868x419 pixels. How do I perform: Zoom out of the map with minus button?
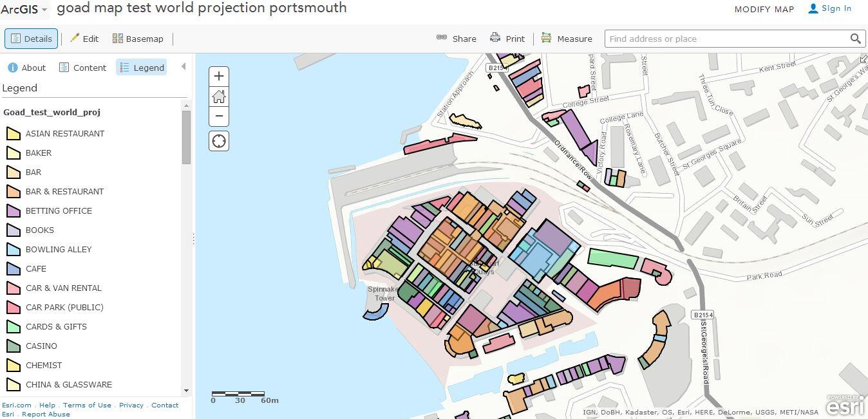click(219, 116)
